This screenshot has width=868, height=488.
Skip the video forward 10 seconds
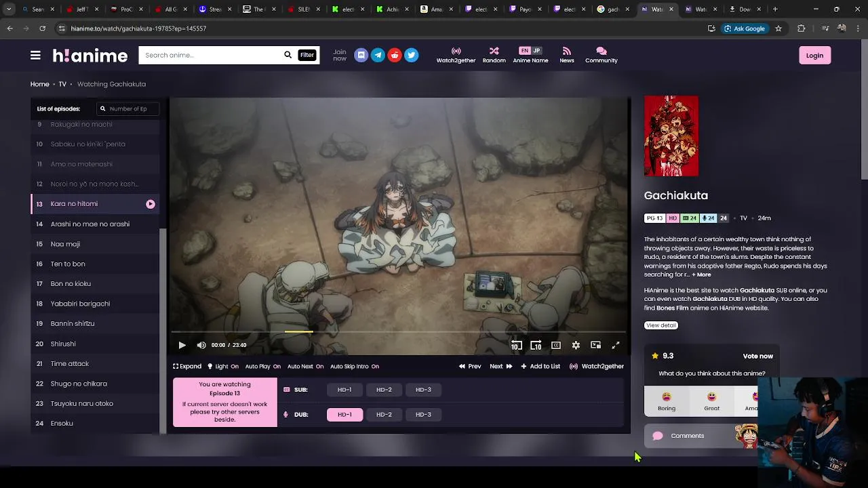click(x=536, y=345)
